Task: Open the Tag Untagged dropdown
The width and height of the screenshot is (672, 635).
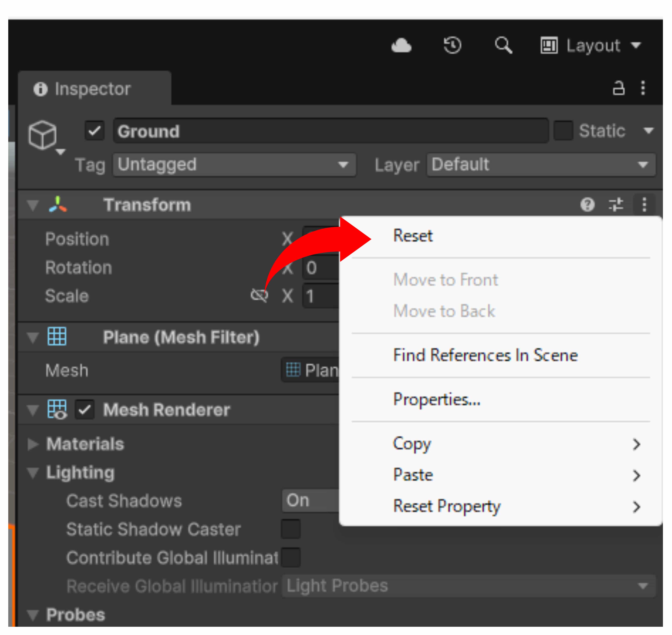Action: point(234,165)
